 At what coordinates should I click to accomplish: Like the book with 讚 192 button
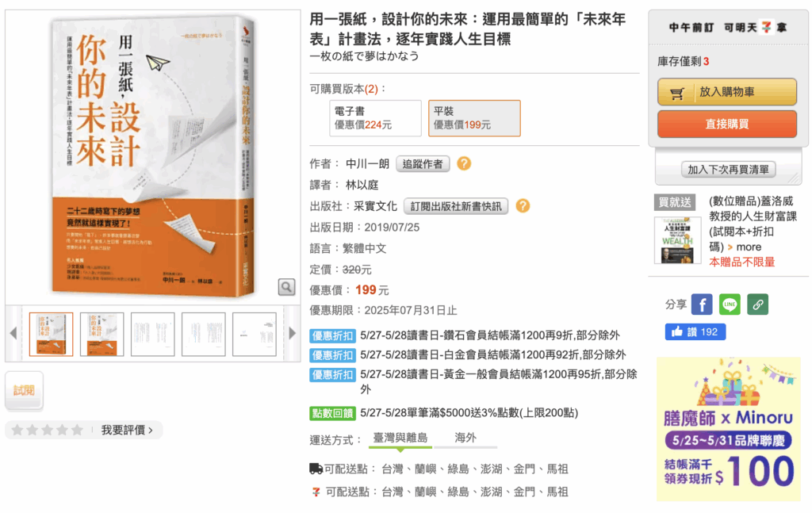(695, 331)
